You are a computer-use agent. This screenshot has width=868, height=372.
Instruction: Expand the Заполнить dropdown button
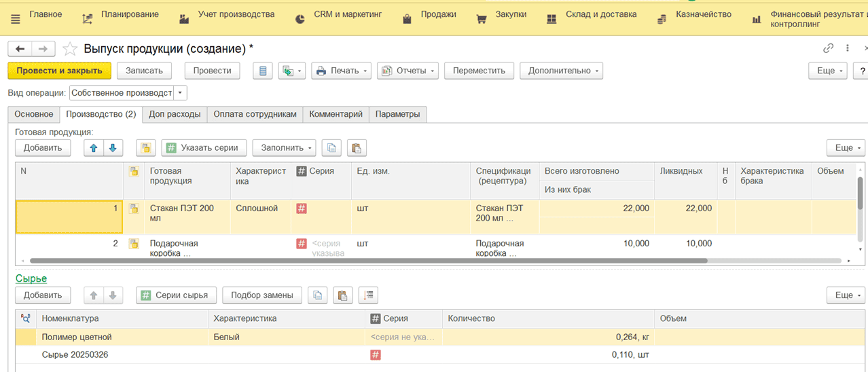pyautogui.click(x=284, y=148)
